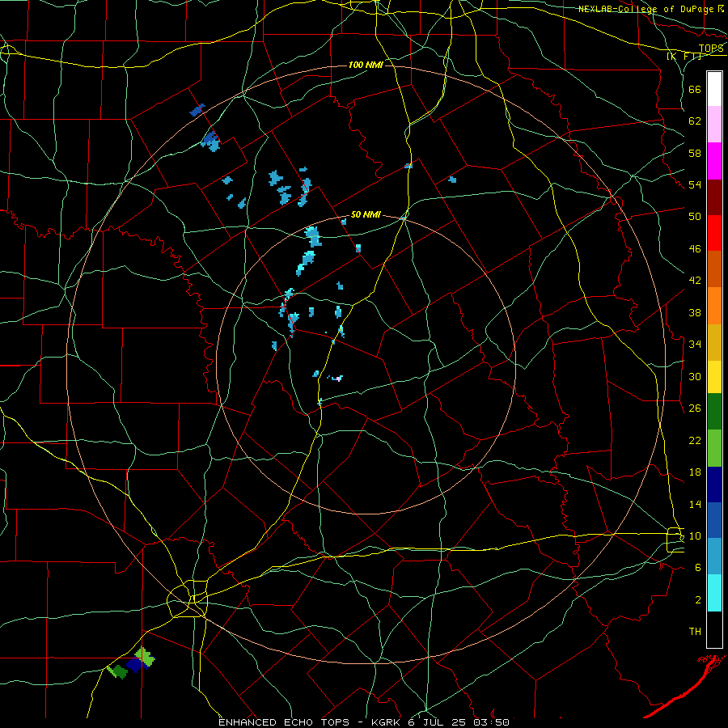The width and height of the screenshot is (728, 728).
Task: Click the 100 NMI range ring label
Action: 366,65
